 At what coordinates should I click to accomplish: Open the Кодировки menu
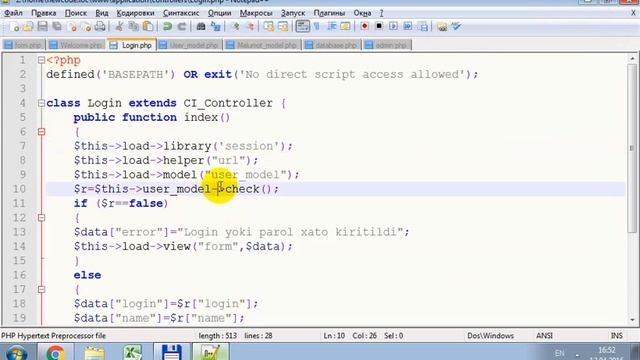pos(136,13)
